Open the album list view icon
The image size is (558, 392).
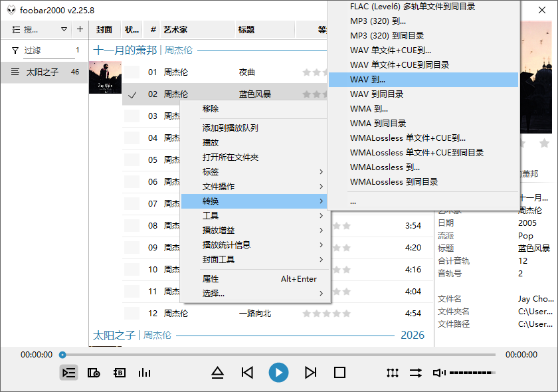point(94,373)
